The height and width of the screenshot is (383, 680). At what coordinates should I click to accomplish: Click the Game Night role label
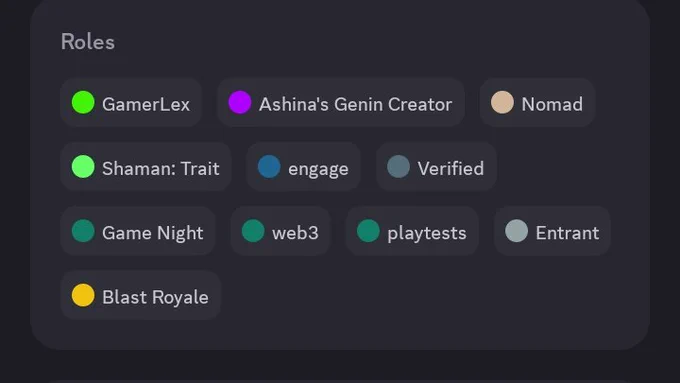[153, 233]
